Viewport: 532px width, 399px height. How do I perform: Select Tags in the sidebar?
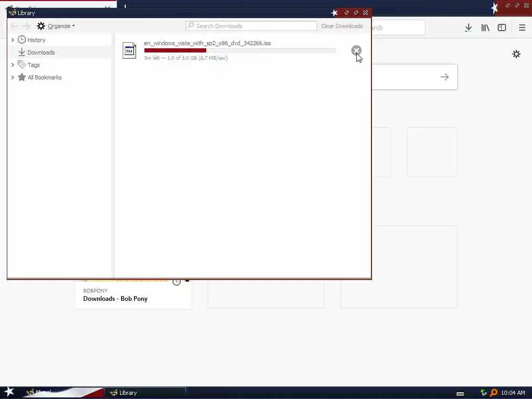point(34,65)
